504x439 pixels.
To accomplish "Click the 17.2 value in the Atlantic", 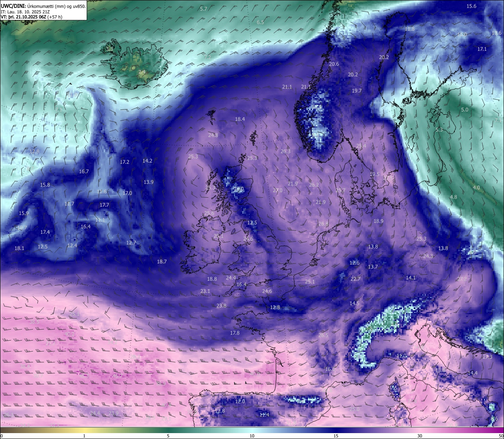I will point(124,162).
